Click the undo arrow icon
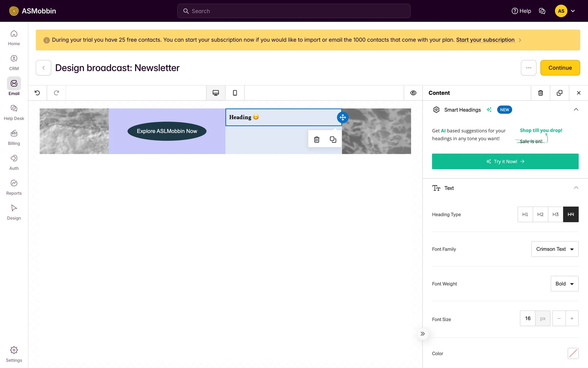 pos(37,93)
